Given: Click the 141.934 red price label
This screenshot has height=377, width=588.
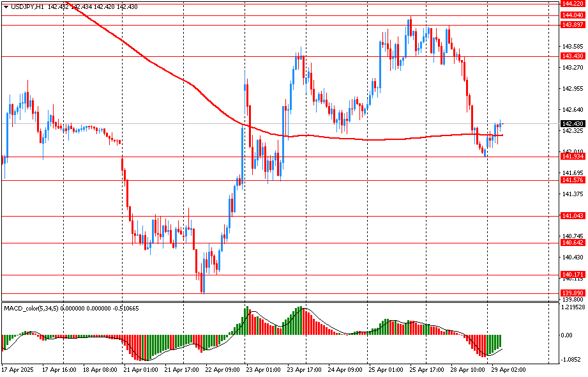Looking at the screenshot, I should coord(572,157).
